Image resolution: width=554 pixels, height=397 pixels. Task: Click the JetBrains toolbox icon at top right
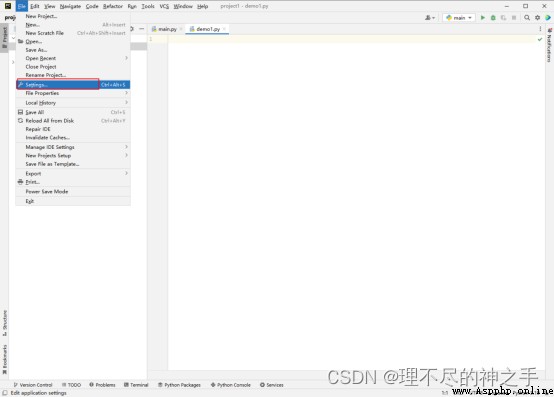(548, 18)
